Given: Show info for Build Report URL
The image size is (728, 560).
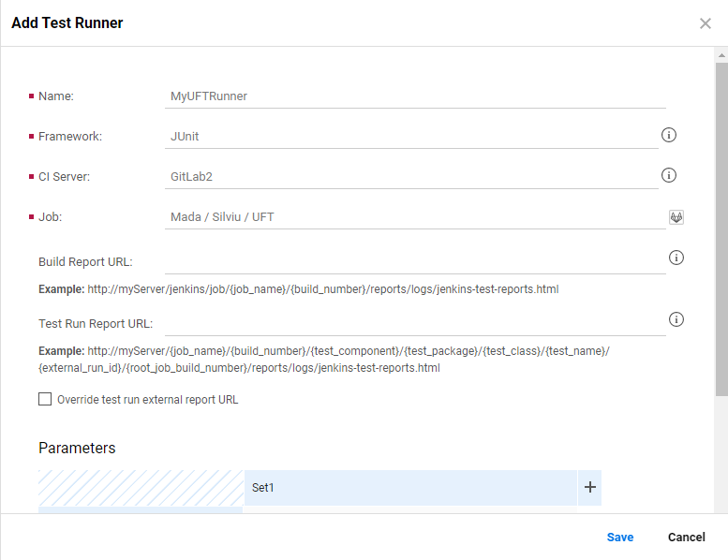Looking at the screenshot, I should pyautogui.click(x=676, y=258).
